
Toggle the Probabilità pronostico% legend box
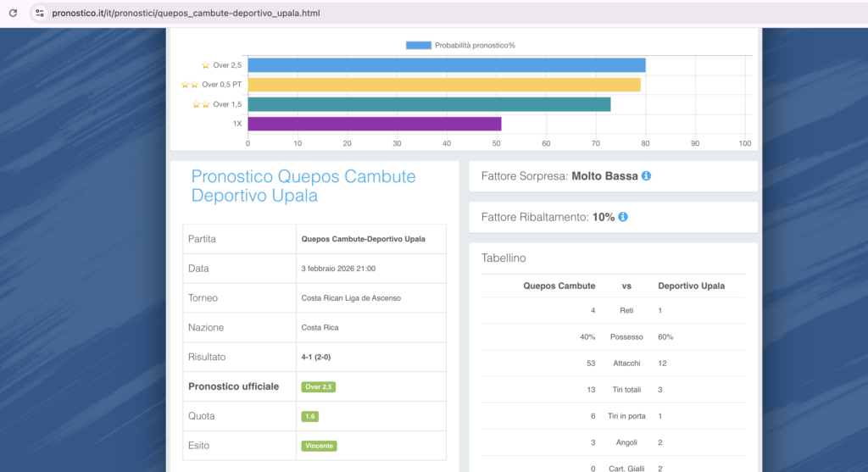(418, 45)
